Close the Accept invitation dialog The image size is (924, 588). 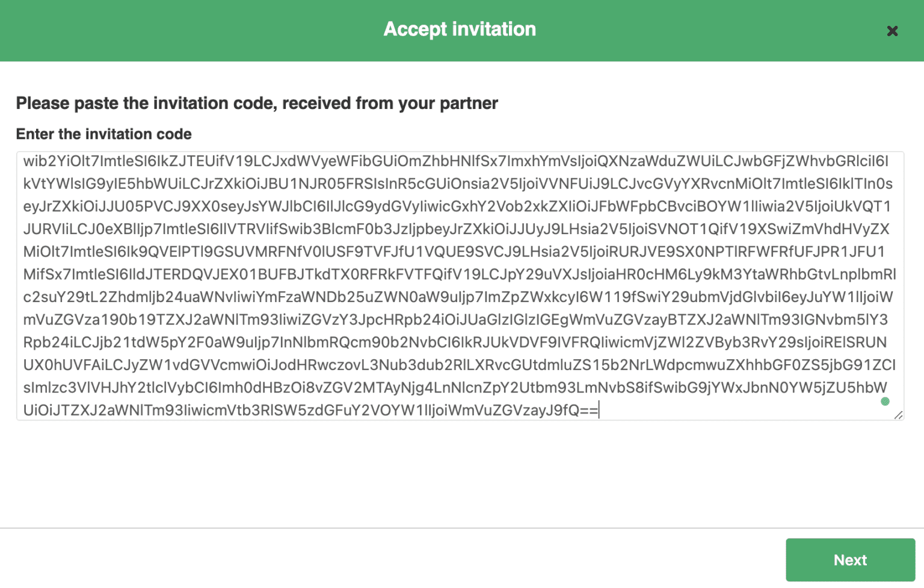pos(892,31)
